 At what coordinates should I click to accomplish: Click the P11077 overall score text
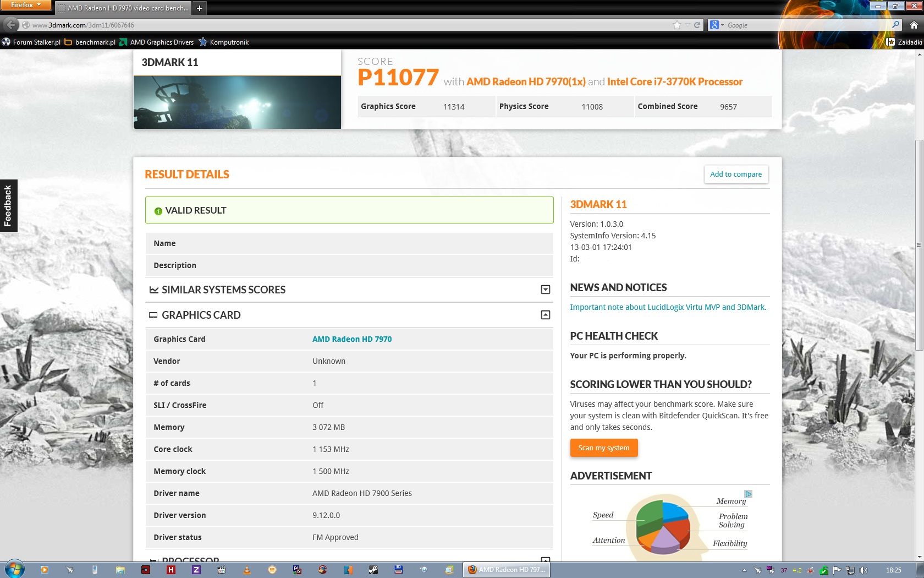[x=398, y=78]
